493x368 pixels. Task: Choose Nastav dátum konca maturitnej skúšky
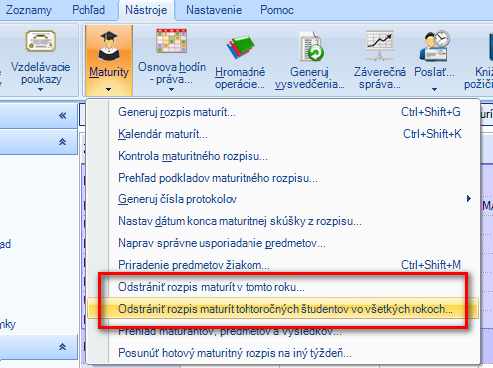(x=283, y=221)
